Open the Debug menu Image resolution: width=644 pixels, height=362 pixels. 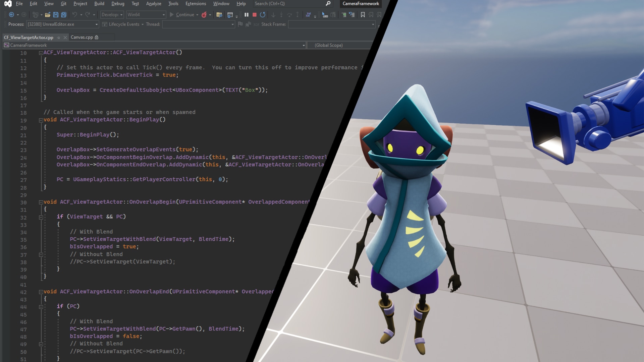(117, 4)
